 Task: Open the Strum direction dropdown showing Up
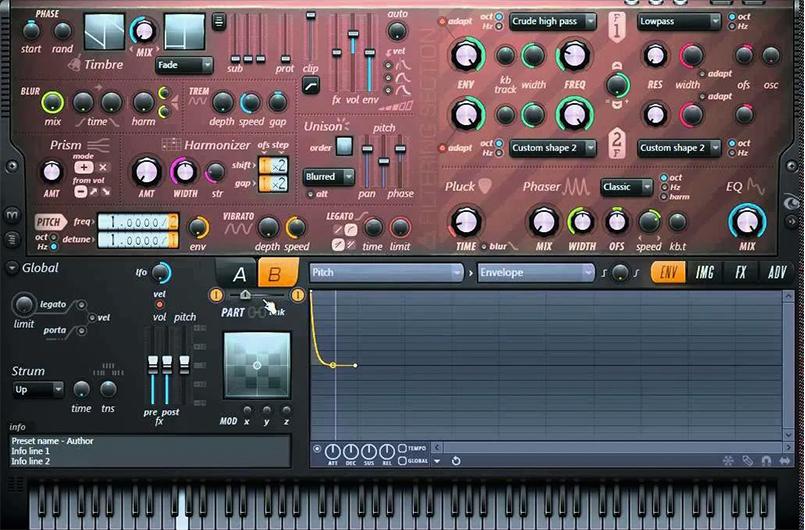[38, 389]
